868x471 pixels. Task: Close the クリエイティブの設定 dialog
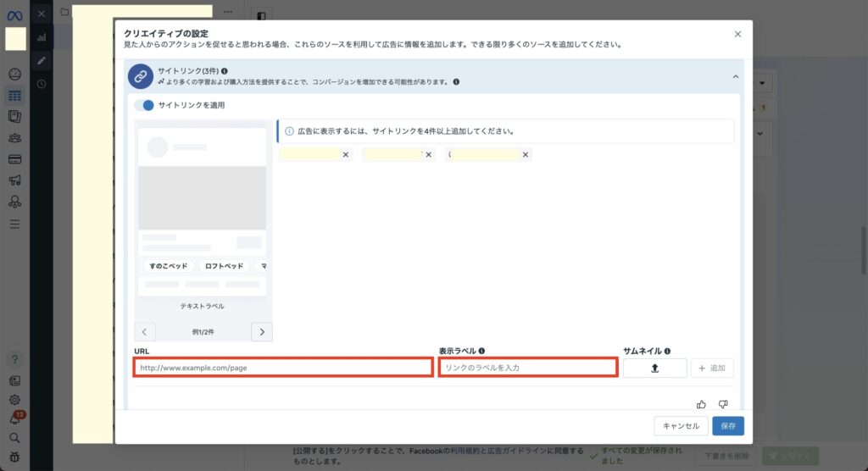pos(738,35)
